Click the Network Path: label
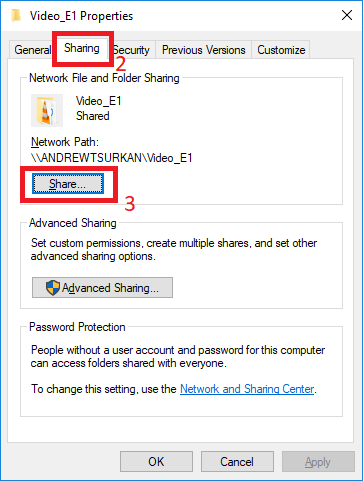 (65, 142)
